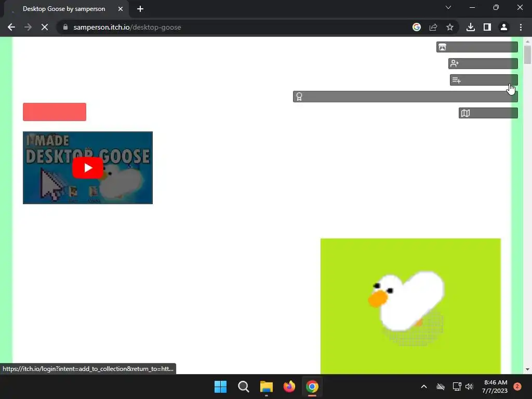The width and height of the screenshot is (532, 399).
Task: Click the forward navigation arrow
Action: tap(28, 27)
